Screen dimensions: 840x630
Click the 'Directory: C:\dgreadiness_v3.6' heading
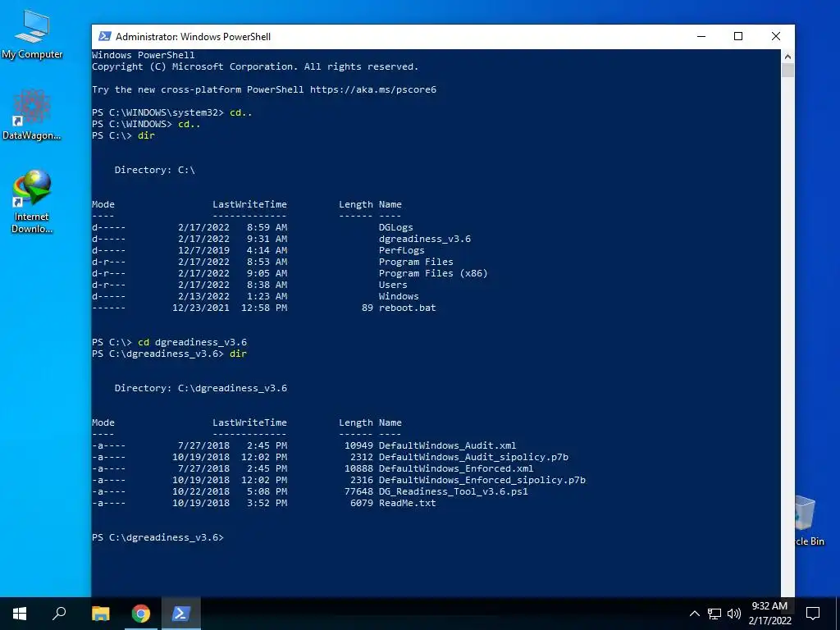(x=201, y=388)
